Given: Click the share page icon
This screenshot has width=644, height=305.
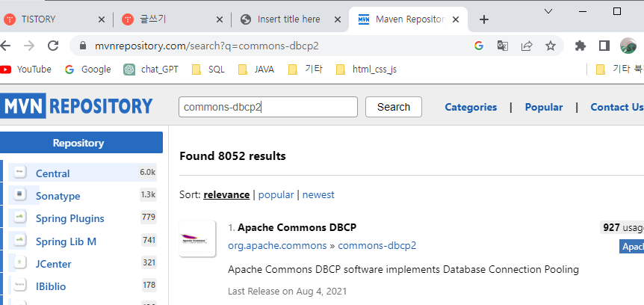Looking at the screenshot, I should coord(527,46).
